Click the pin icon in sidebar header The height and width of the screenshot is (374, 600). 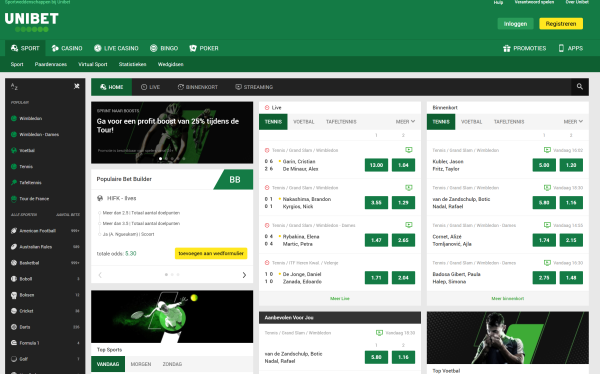click(77, 87)
